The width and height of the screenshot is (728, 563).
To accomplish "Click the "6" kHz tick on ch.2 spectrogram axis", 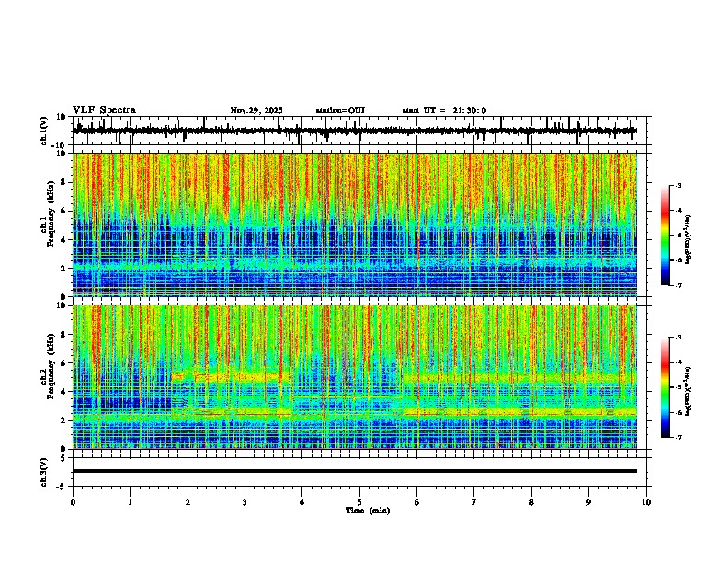I will click(x=64, y=363).
